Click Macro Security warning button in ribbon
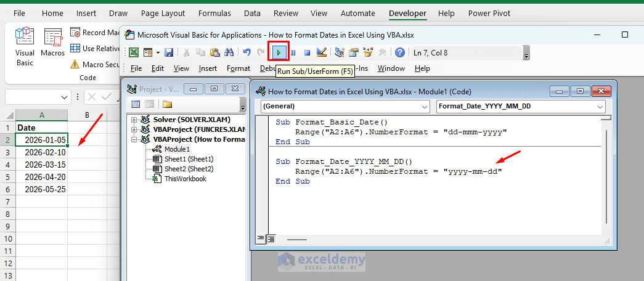Screen dimensions: 644x281 click(x=95, y=64)
